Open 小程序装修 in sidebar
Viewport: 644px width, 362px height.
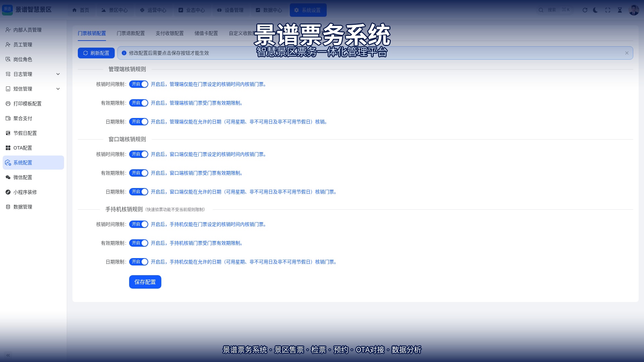point(33,192)
